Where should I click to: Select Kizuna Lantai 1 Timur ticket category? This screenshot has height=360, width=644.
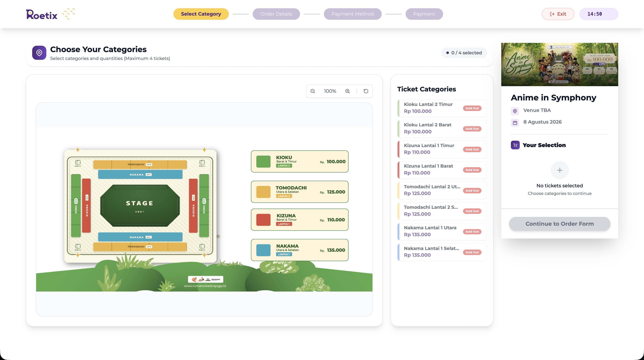coord(442,149)
